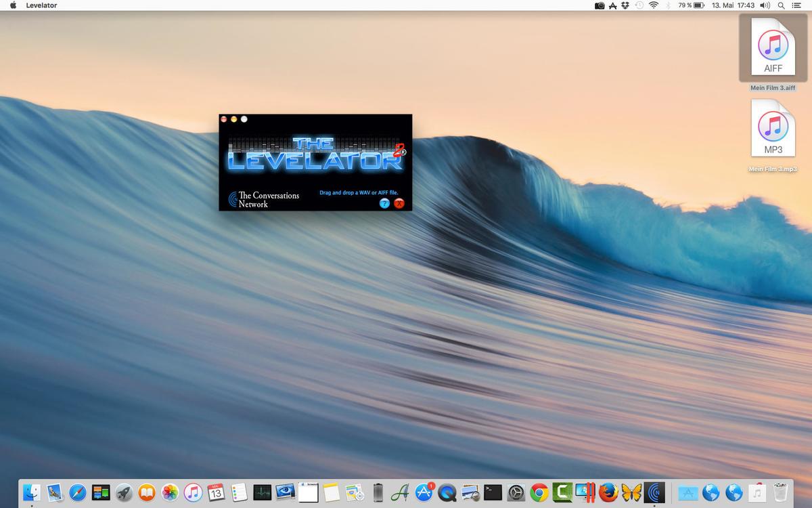Launch Camtasia from the Dock
The image size is (812, 508).
pos(562,492)
